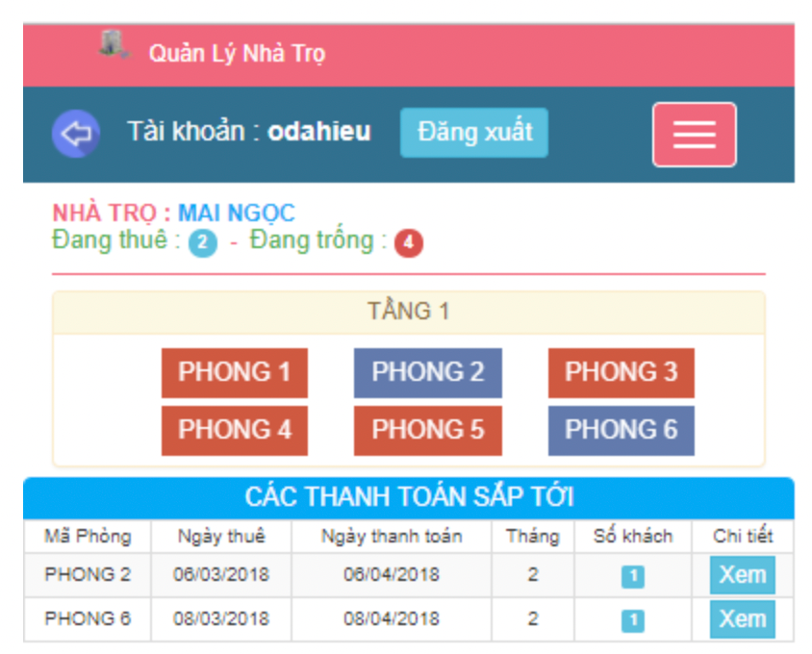Click the Đăng xuất button

tap(474, 133)
